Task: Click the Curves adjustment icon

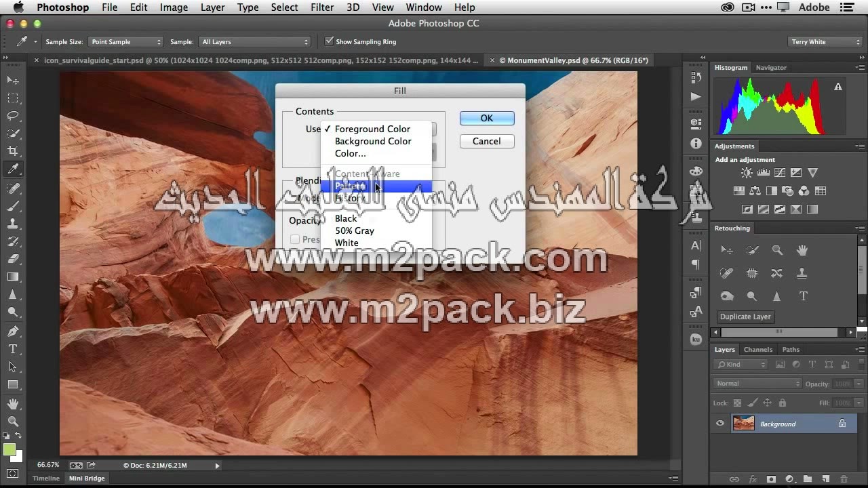Action: tap(780, 173)
